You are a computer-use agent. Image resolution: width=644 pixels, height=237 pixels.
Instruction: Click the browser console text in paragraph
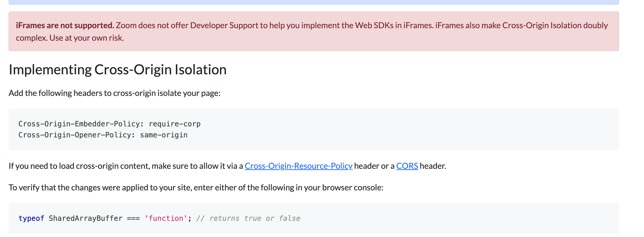pos(352,187)
